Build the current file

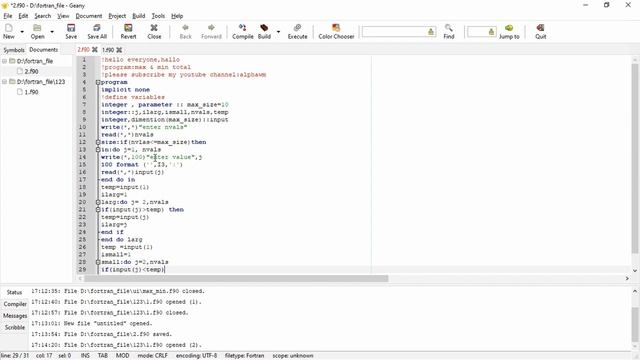click(264, 31)
